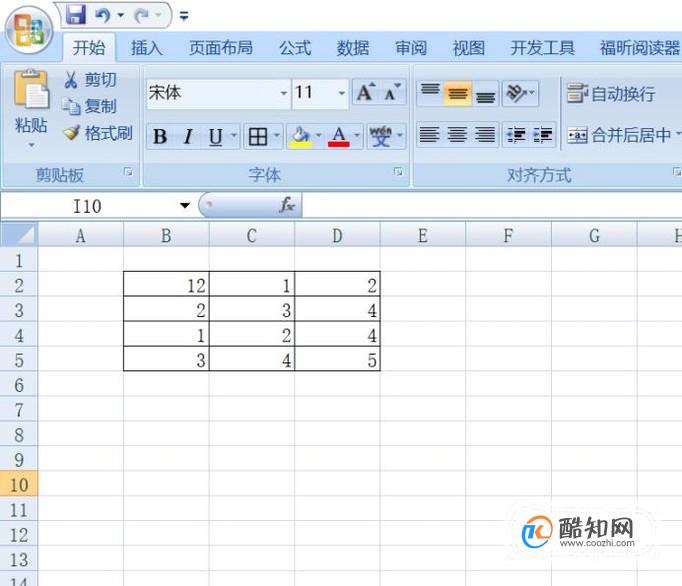Decrease font size with small A
Screen dimensions: 682x586
click(392, 92)
